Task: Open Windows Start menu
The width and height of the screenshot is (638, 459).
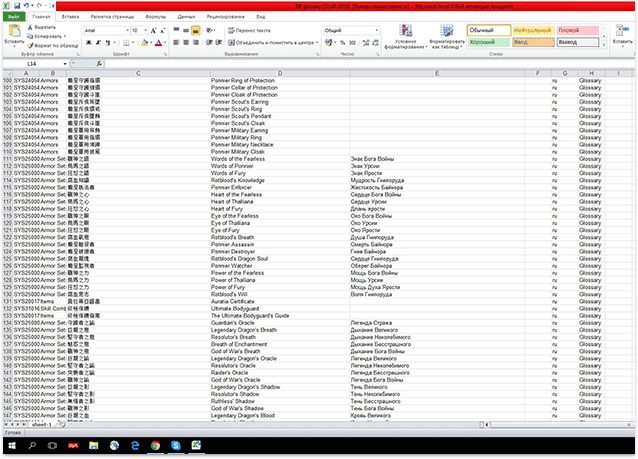Action: coord(12,446)
